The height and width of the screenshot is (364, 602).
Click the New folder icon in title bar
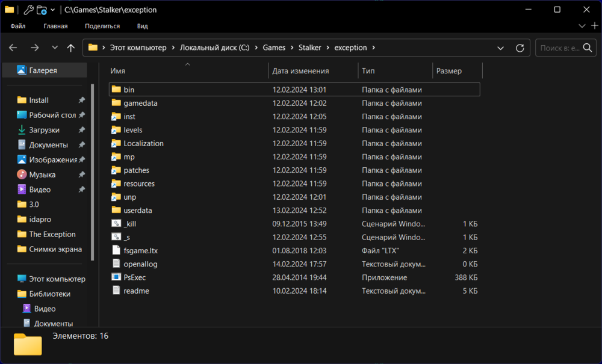pos(42,10)
